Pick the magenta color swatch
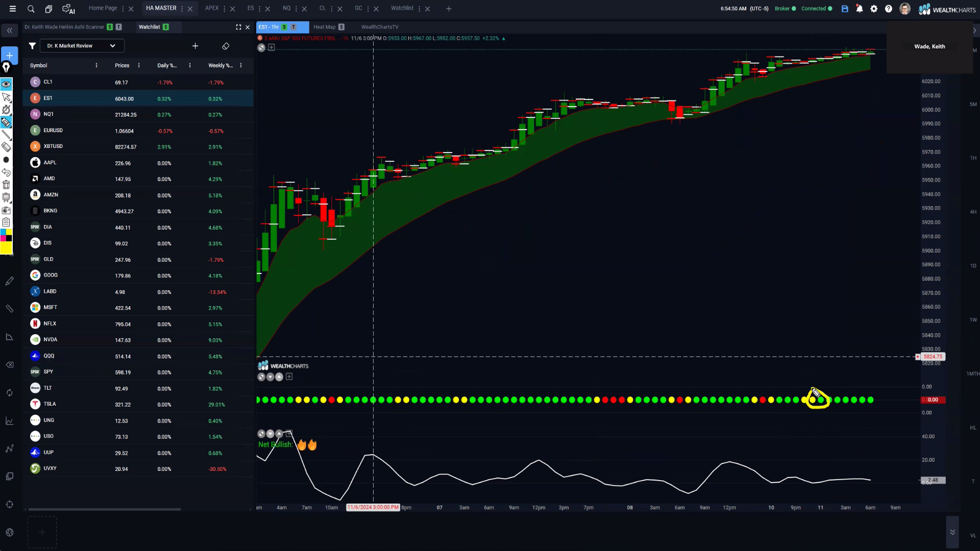Screen dimensions: 980x551 coord(3,238)
